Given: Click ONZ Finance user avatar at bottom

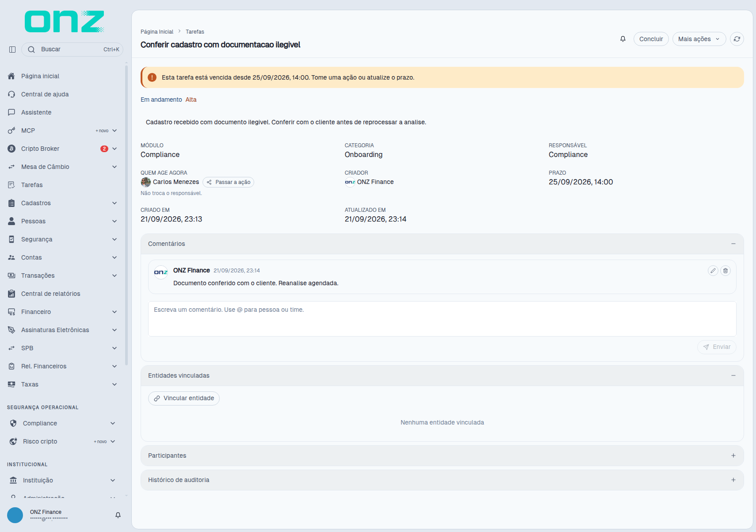Looking at the screenshot, I should 15,515.
